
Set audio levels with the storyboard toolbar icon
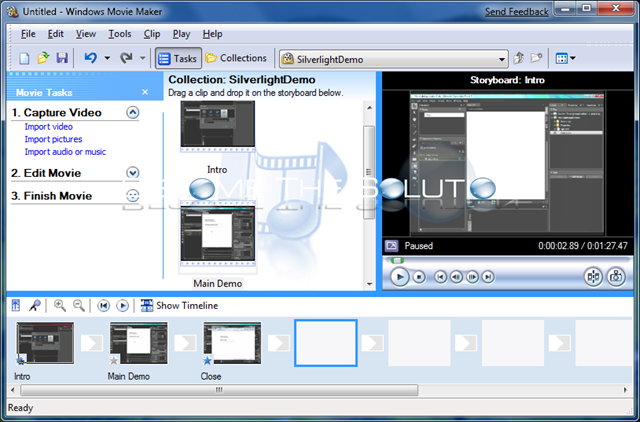pyautogui.click(x=16, y=305)
